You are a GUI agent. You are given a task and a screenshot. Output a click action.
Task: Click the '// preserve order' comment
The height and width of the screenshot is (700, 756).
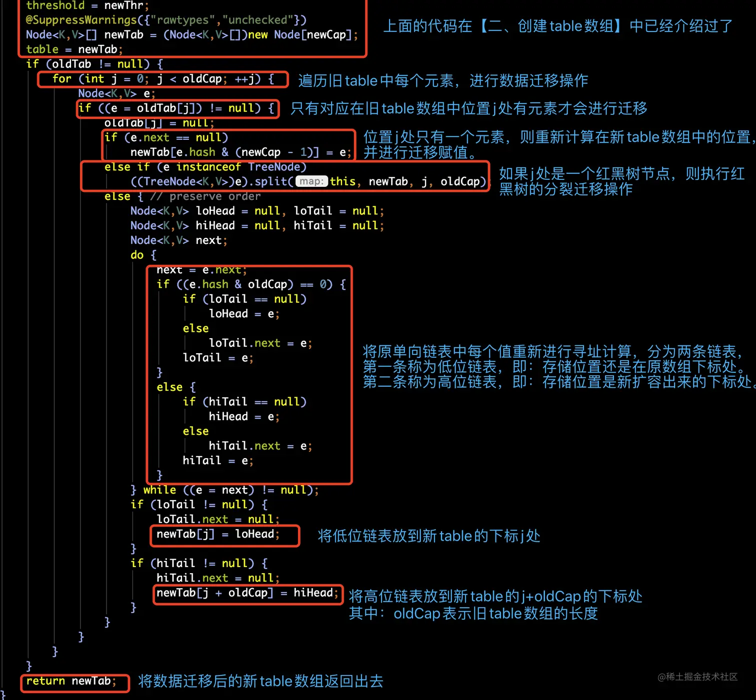205,196
